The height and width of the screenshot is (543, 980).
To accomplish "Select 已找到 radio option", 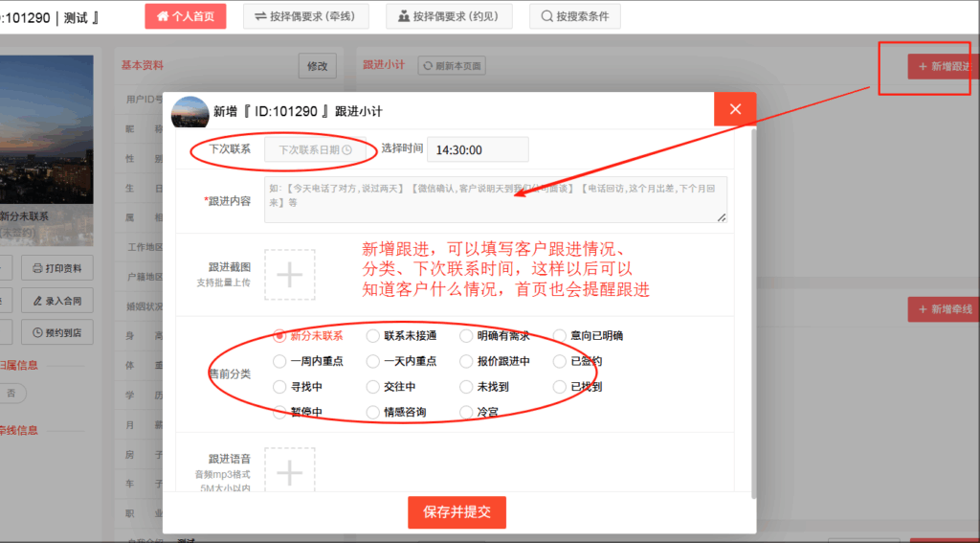I will [x=559, y=387].
